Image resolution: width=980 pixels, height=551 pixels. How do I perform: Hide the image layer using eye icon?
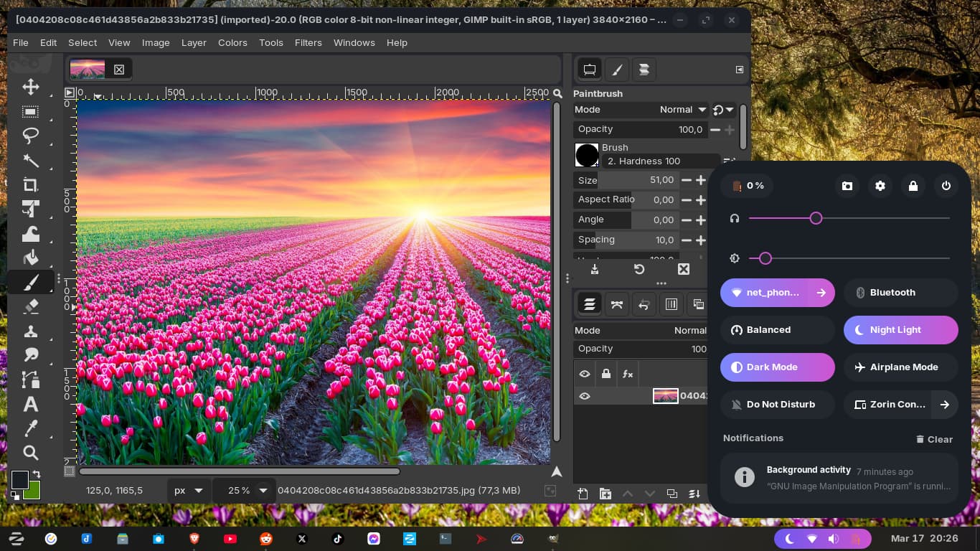coord(585,396)
